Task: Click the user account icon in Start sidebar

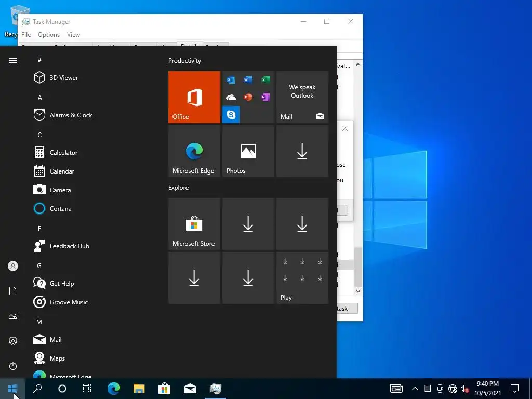Action: [13, 266]
